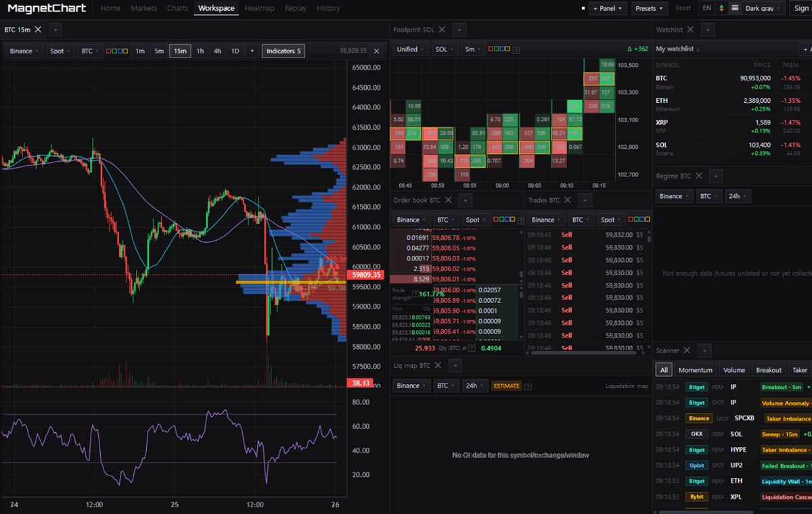Add a tab next to Footprint SOL
812x514 pixels.
pos(459,30)
